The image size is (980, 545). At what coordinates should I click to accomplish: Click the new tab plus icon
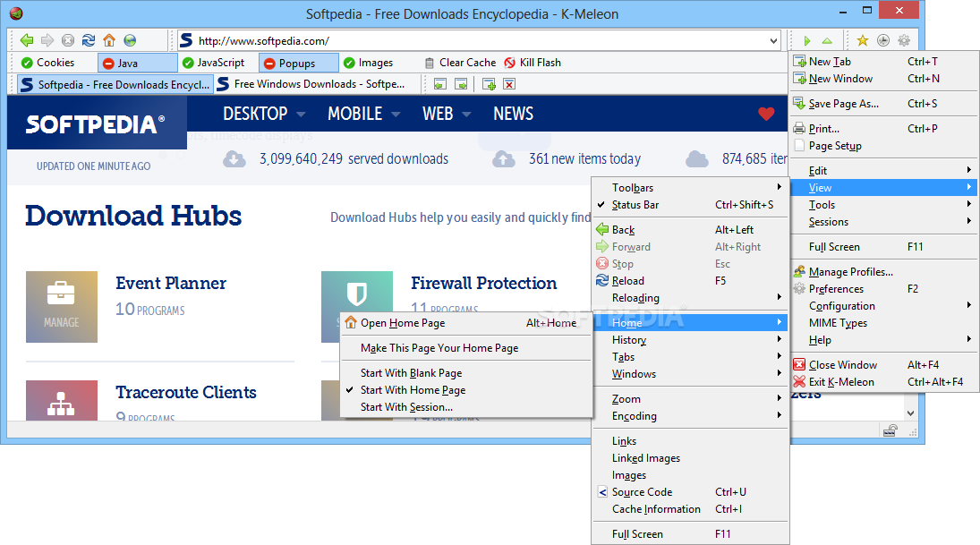tap(489, 84)
